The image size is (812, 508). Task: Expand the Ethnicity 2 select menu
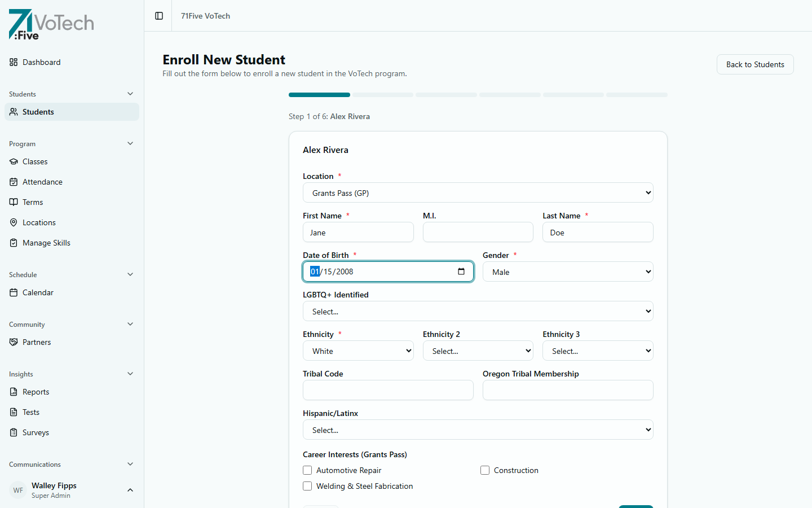click(478, 351)
